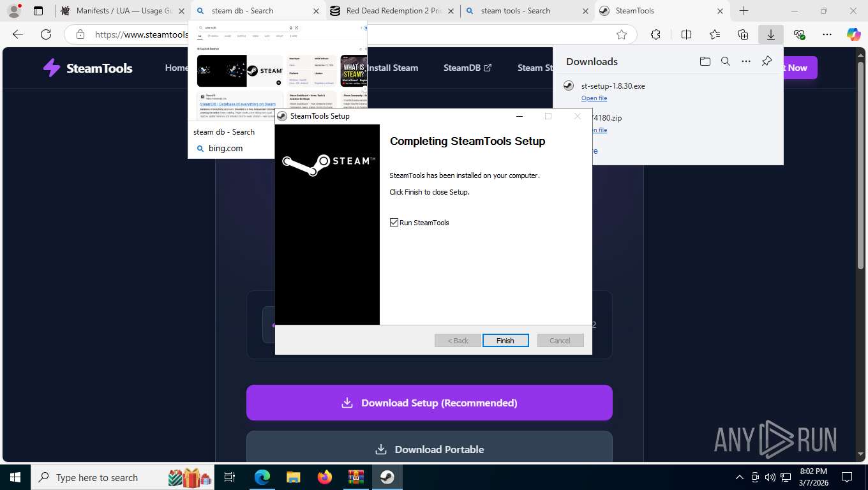Click Download Setup (Recommended) button

tap(430, 403)
